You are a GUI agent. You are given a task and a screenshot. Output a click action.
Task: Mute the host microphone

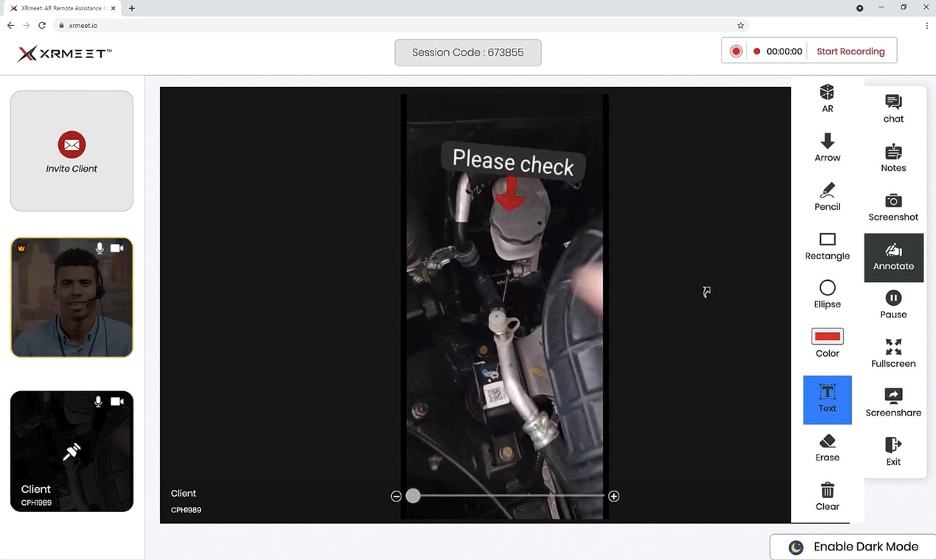tap(99, 248)
